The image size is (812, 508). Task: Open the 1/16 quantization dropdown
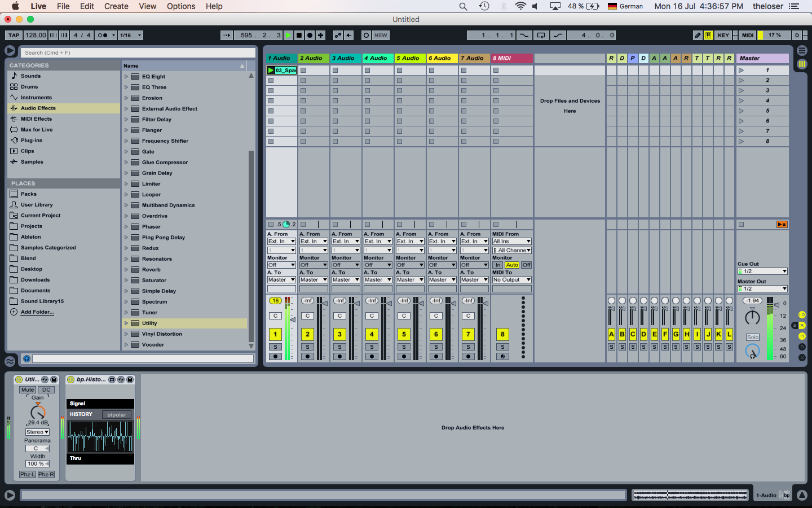coord(131,35)
